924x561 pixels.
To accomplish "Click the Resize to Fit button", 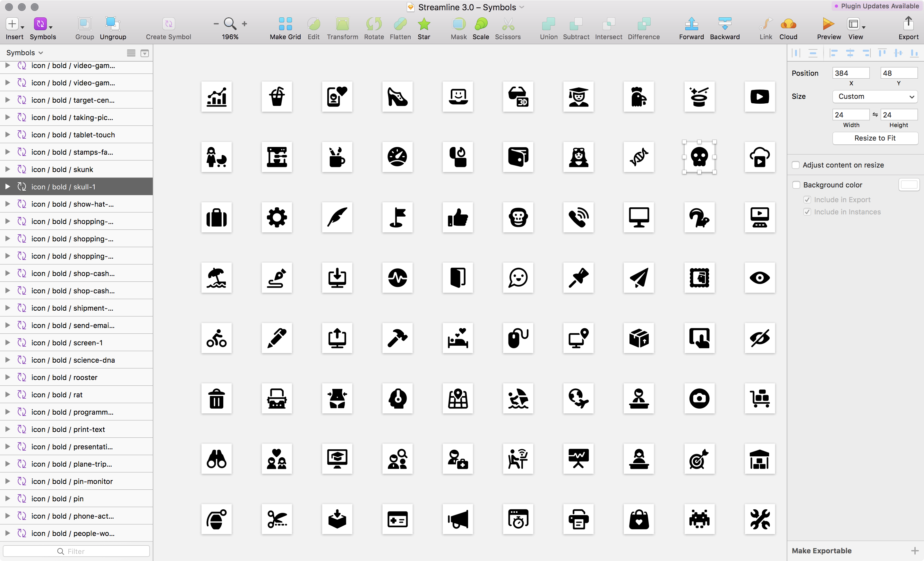I will click(x=875, y=138).
